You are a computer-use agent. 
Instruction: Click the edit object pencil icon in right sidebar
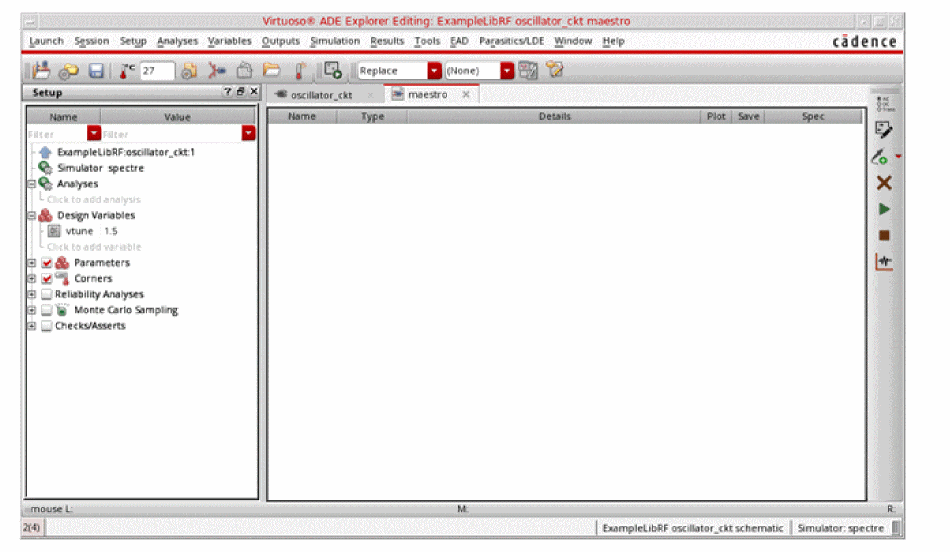pos(883,130)
